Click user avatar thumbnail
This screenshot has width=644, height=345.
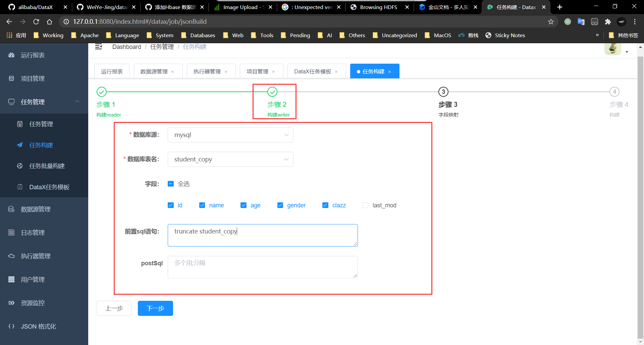(612, 49)
